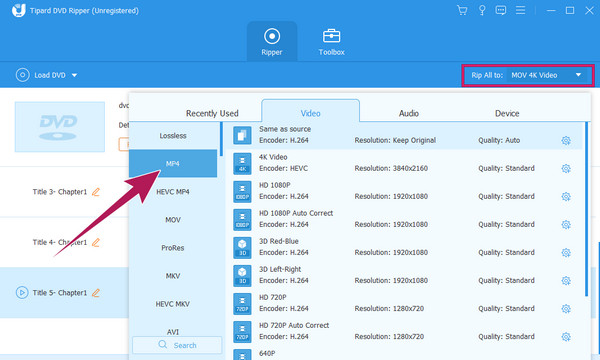This screenshot has height=360, width=600.
Task: Select the Title 5- Chapter1 row
Action: point(64,293)
